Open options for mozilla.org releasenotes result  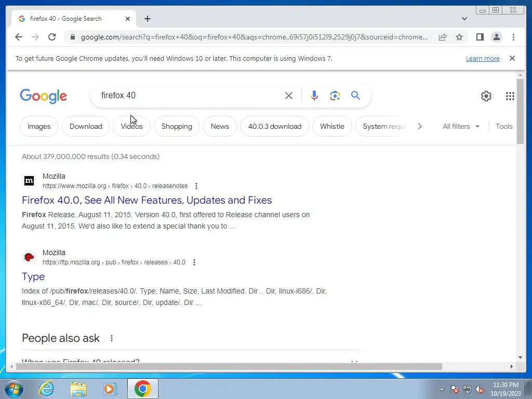(x=196, y=186)
